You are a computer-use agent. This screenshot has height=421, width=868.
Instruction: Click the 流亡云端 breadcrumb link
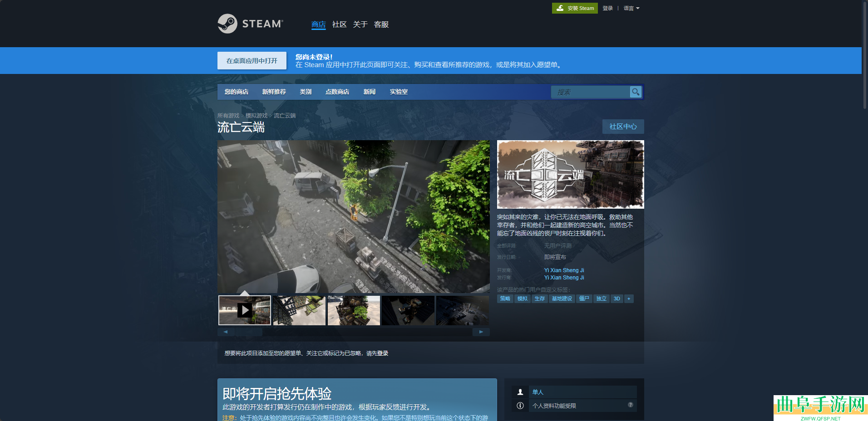tap(285, 116)
